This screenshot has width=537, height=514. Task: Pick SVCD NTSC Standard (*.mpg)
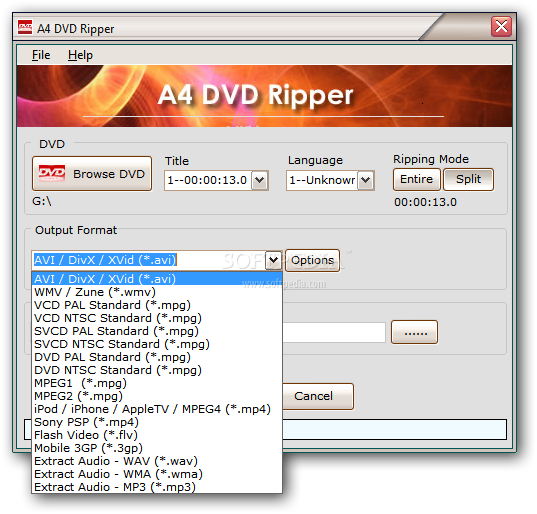click(x=157, y=344)
